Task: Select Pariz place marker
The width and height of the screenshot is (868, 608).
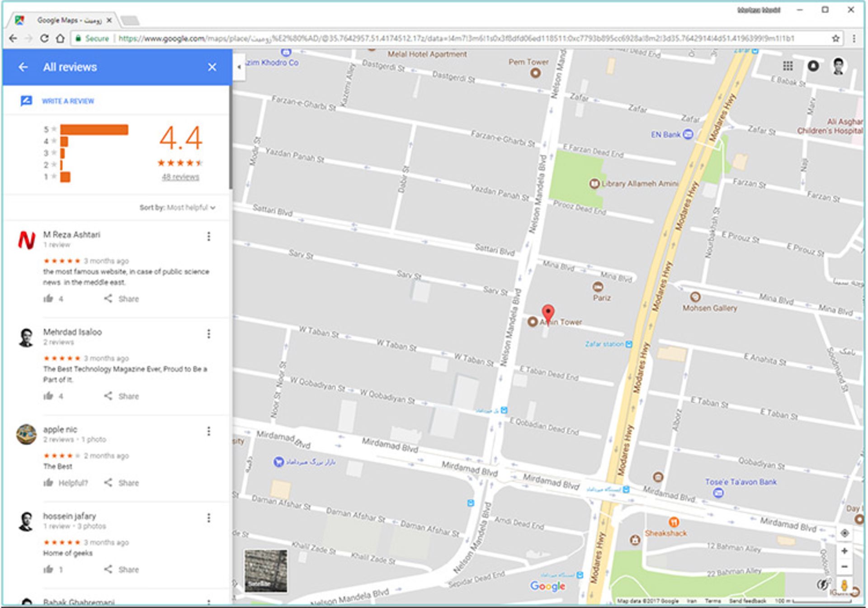Action: pos(598,287)
